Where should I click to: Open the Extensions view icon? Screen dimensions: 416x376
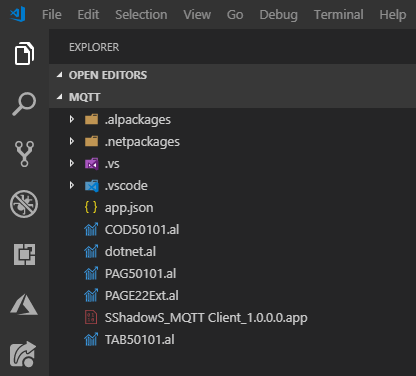(24, 254)
